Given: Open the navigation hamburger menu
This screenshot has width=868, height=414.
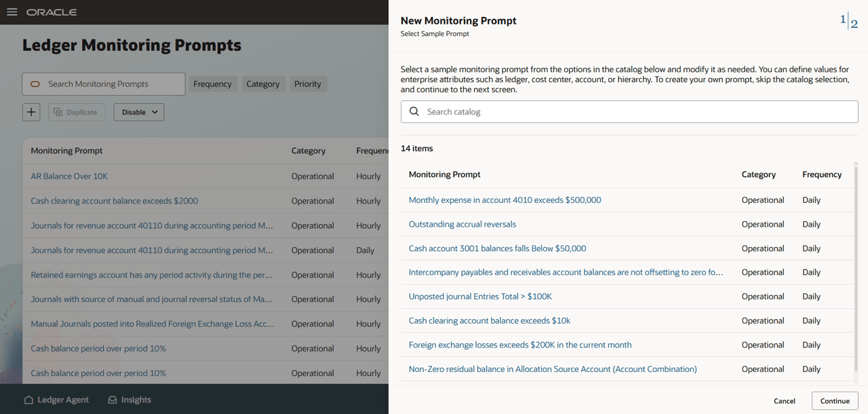Looking at the screenshot, I should point(12,12).
